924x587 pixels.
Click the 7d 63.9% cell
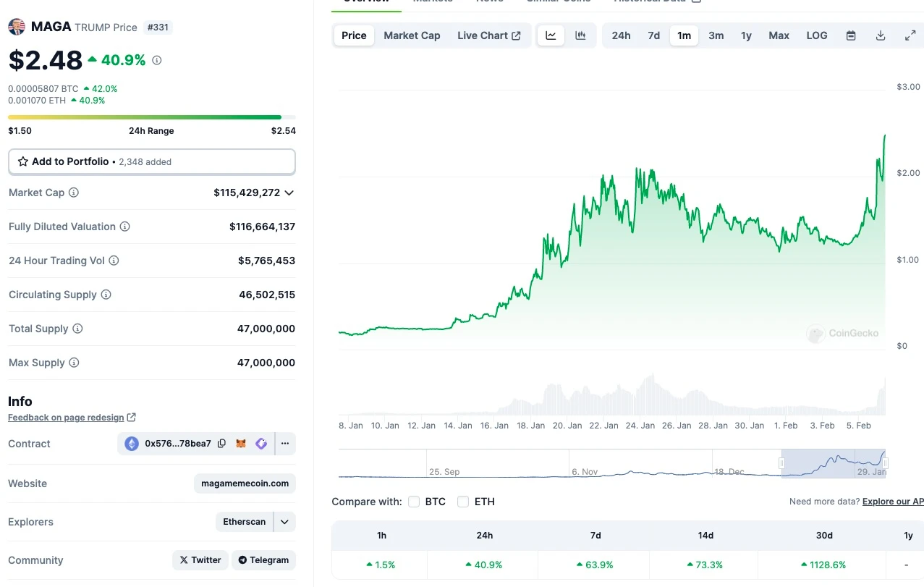(x=595, y=565)
